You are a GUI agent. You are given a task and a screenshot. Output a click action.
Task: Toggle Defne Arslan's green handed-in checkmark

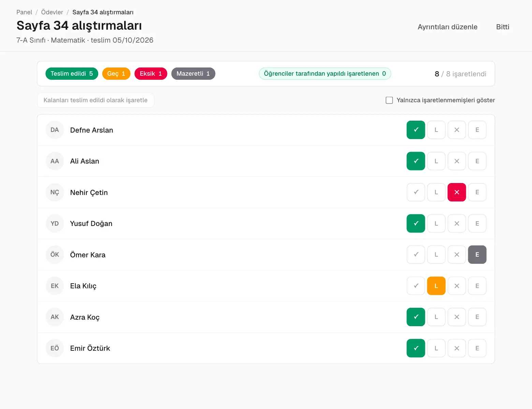(416, 130)
